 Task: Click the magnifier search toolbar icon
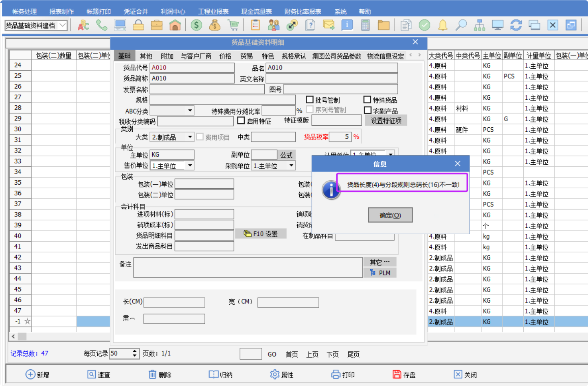tap(461, 25)
